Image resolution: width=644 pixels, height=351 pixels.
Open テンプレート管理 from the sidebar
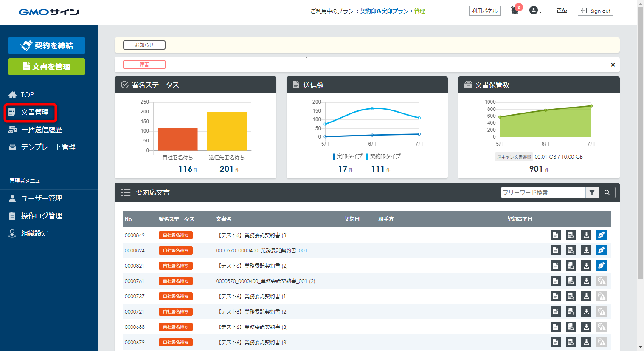coord(48,147)
